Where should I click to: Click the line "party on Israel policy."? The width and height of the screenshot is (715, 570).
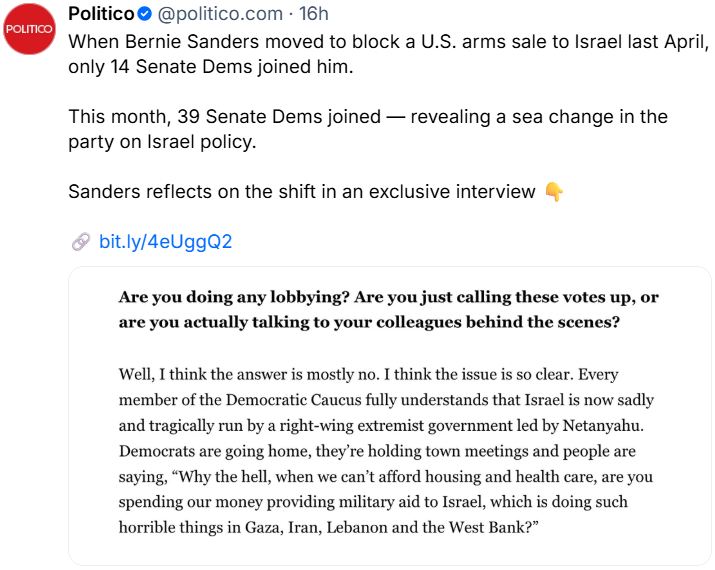pos(162,142)
